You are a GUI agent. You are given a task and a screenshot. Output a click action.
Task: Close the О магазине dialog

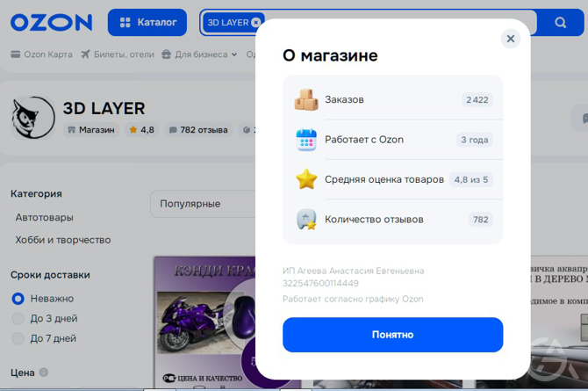[511, 39]
